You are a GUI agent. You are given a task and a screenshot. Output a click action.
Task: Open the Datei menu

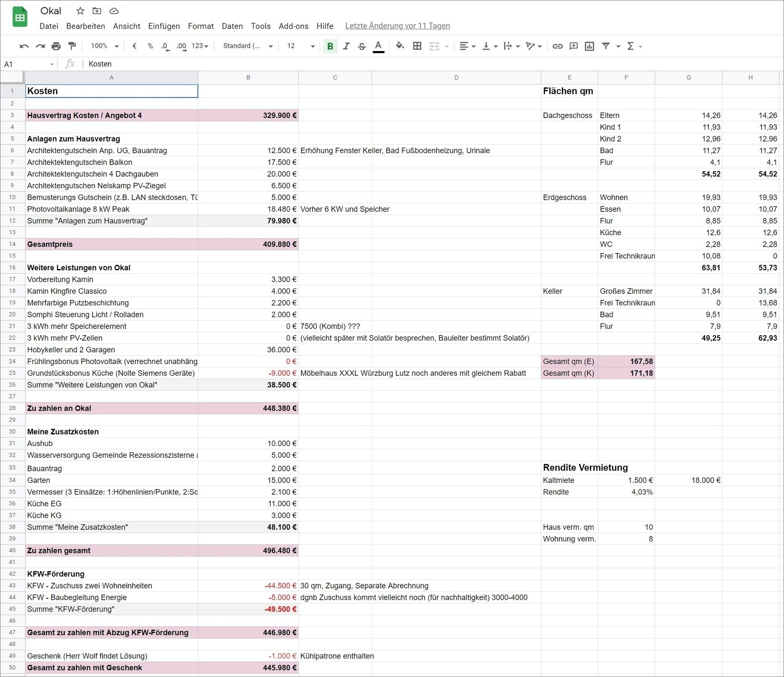click(x=49, y=26)
